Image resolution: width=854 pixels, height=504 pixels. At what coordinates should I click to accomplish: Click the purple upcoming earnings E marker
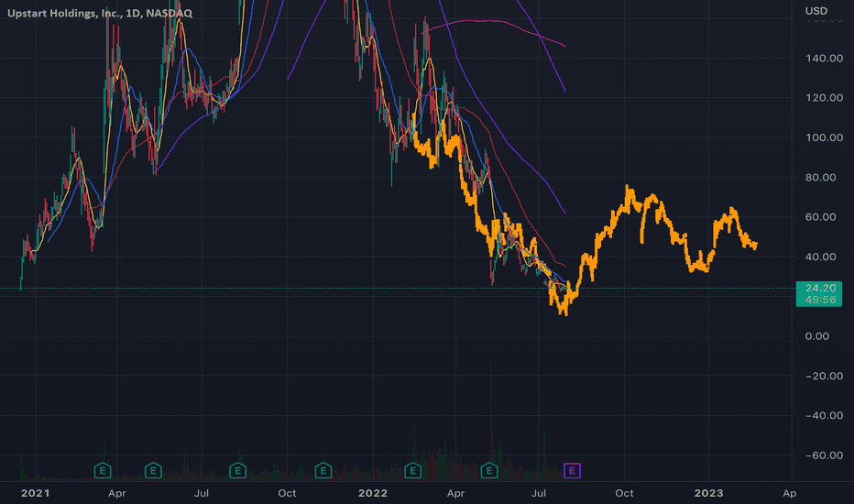pos(572,470)
